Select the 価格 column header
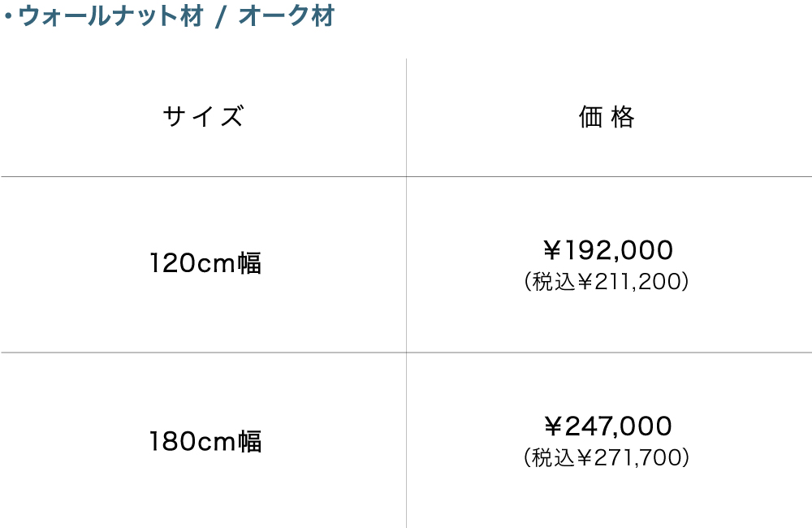Image resolution: width=812 pixels, height=528 pixels. [607, 117]
